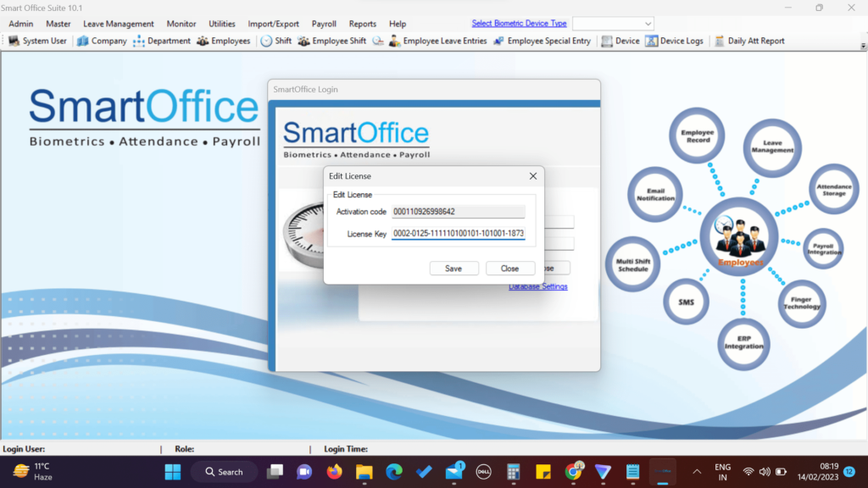Open the System User tool

(36, 40)
